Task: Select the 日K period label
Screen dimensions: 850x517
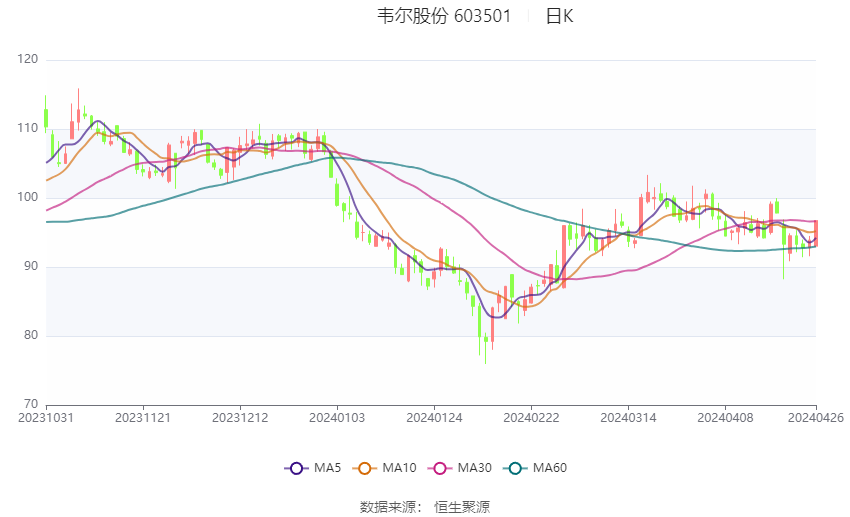Action: click(559, 16)
